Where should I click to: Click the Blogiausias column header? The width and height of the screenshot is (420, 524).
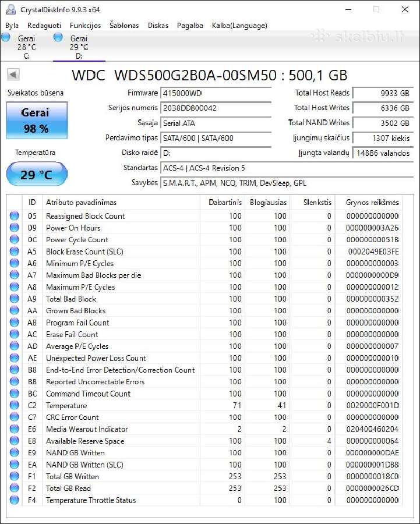coord(267,202)
